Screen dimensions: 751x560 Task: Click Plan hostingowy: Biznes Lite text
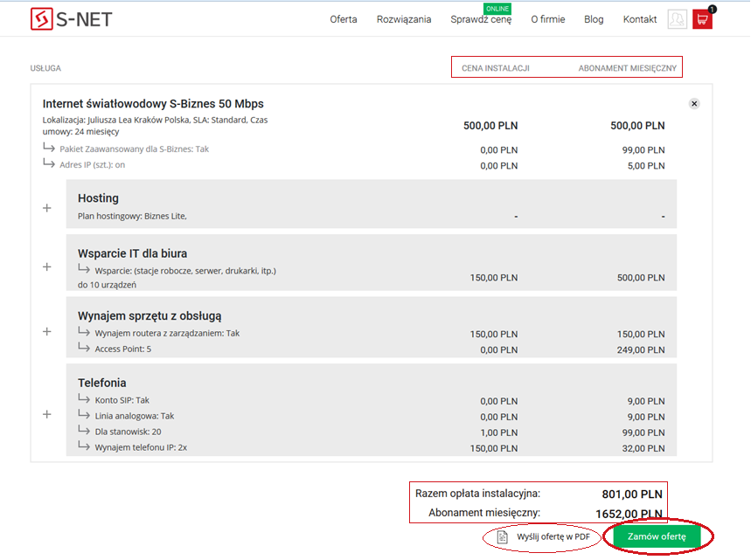point(132,216)
